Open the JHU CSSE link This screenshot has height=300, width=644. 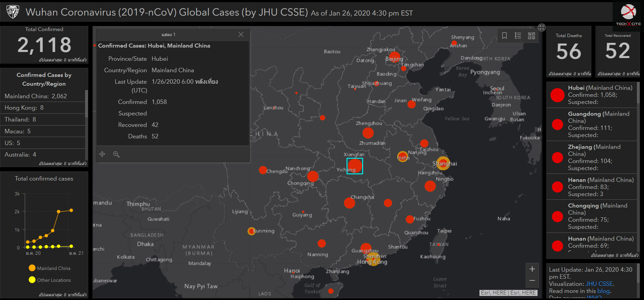tap(599, 284)
